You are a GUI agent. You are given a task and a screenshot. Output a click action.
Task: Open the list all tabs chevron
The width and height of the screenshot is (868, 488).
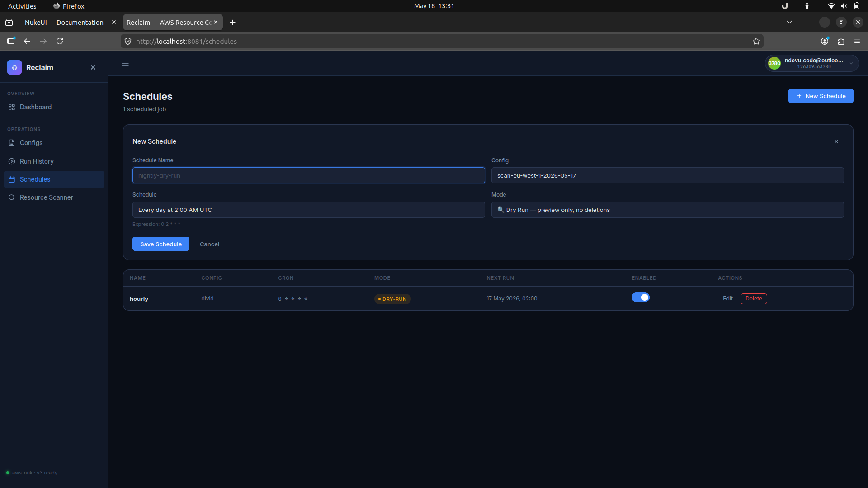coord(789,22)
